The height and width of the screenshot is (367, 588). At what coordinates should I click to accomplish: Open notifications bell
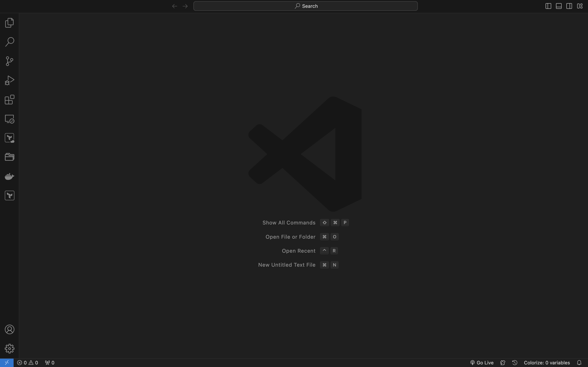click(579, 363)
